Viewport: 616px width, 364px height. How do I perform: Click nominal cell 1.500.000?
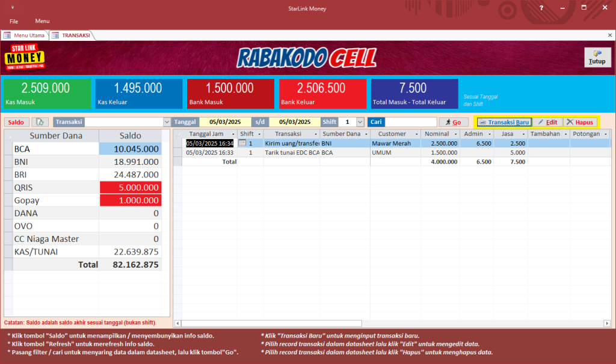click(440, 152)
